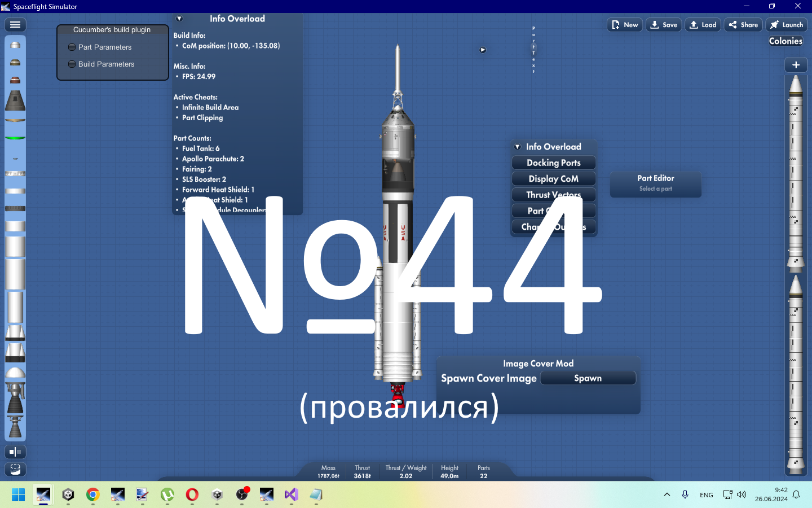Click the Docking Ports button
This screenshot has width=812, height=508.
point(554,163)
